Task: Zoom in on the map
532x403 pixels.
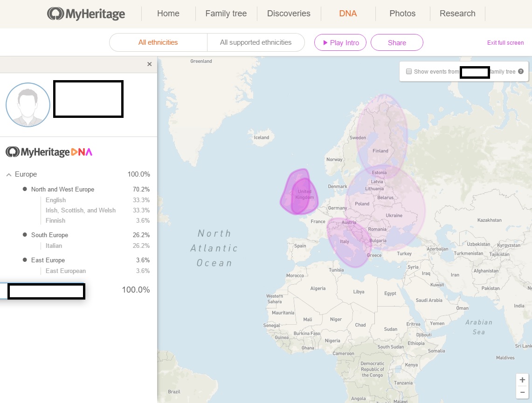Action: (x=522, y=380)
